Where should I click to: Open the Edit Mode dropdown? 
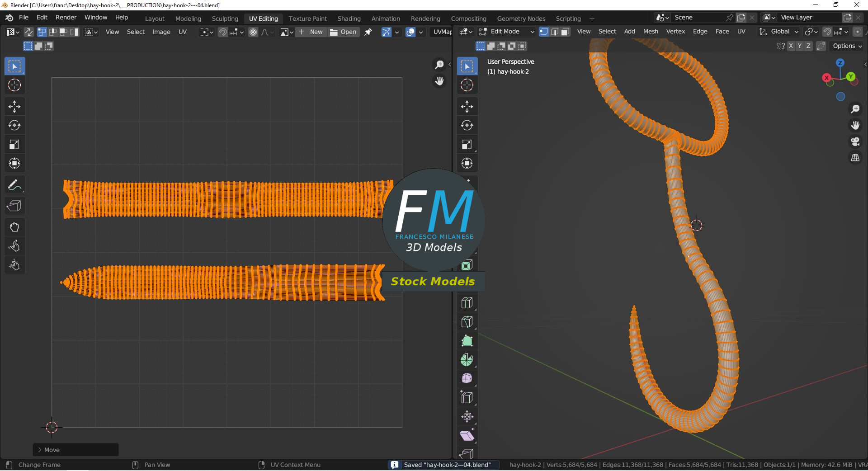coord(507,32)
